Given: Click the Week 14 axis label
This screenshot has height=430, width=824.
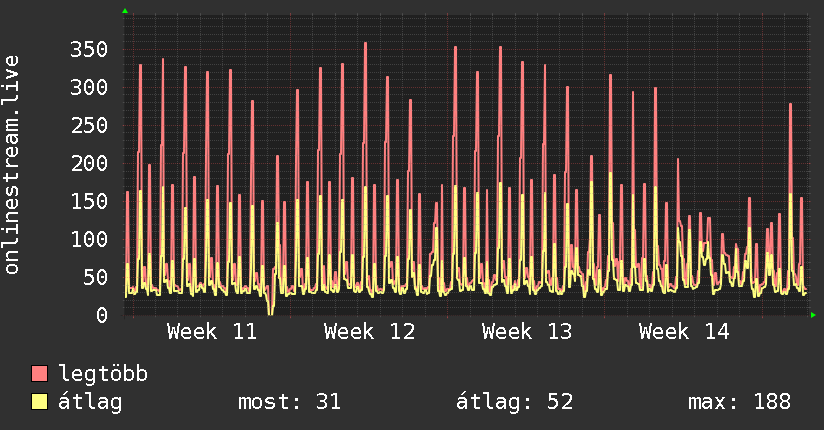Looking at the screenshot, I should [x=684, y=332].
